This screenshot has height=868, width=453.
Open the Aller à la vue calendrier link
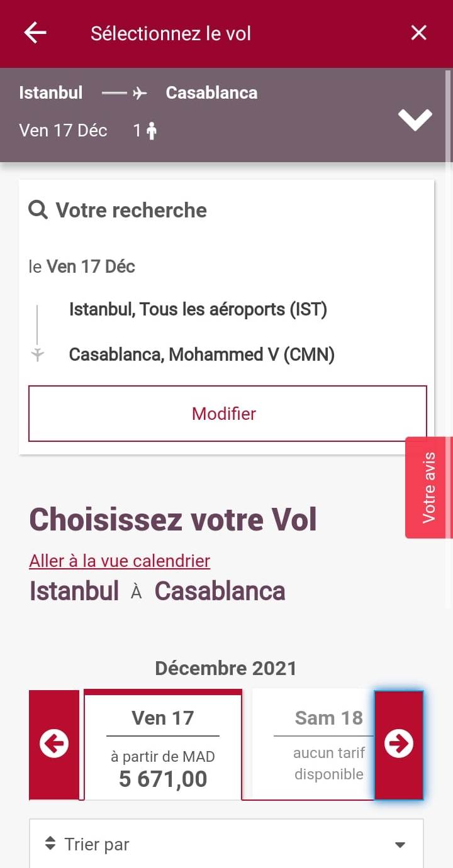point(120,560)
